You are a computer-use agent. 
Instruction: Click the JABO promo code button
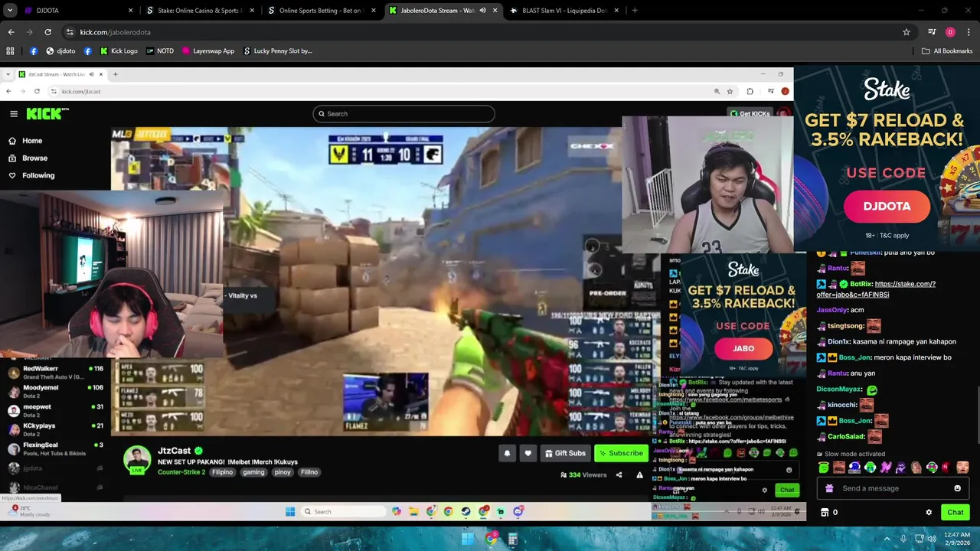pos(743,348)
